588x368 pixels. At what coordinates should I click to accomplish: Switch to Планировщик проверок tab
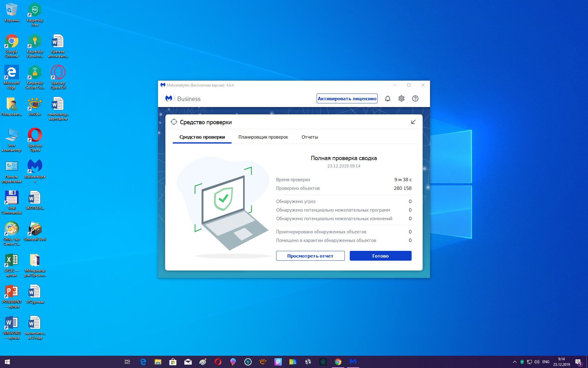[x=263, y=137]
